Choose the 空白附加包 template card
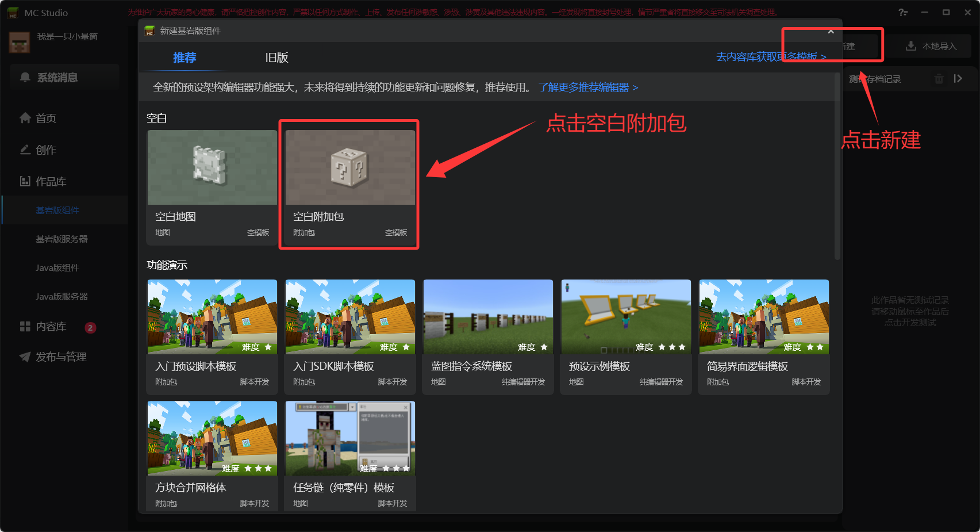This screenshot has height=532, width=980. click(350, 187)
